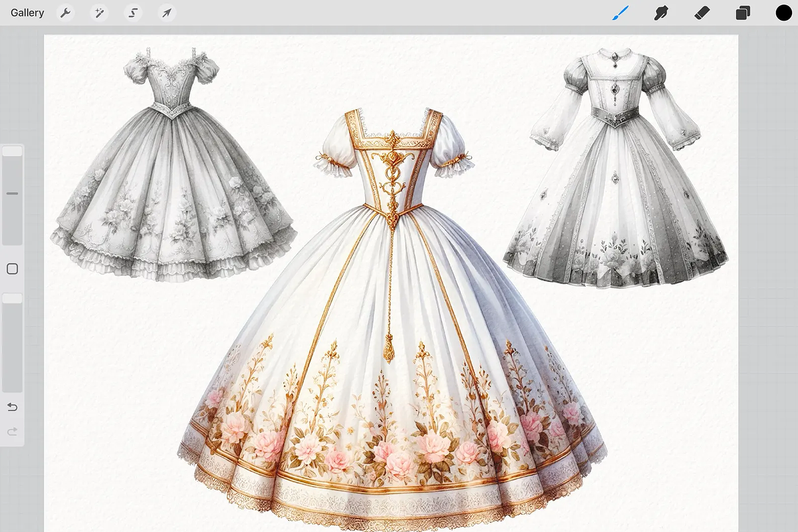Tap the long-sleeved gray dress sketch

[x=615, y=168]
